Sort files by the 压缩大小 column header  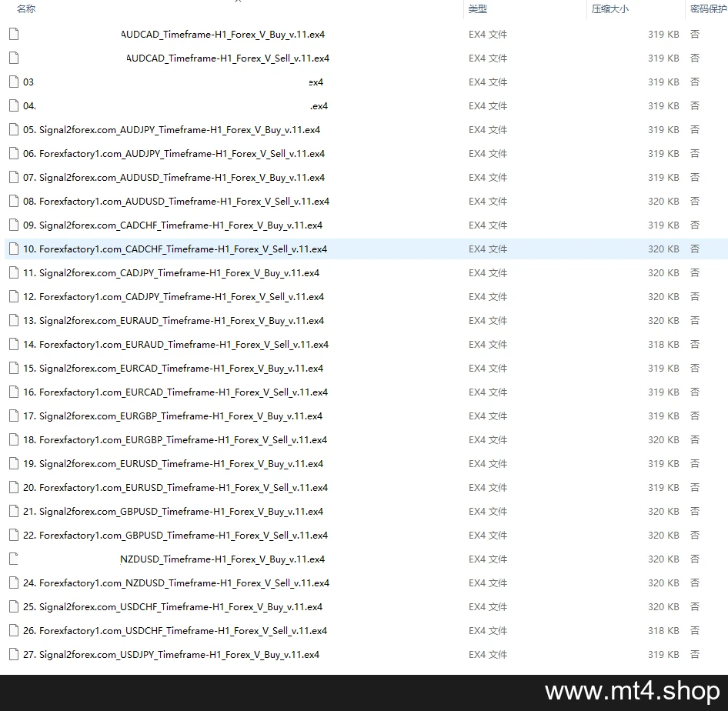pos(610,8)
